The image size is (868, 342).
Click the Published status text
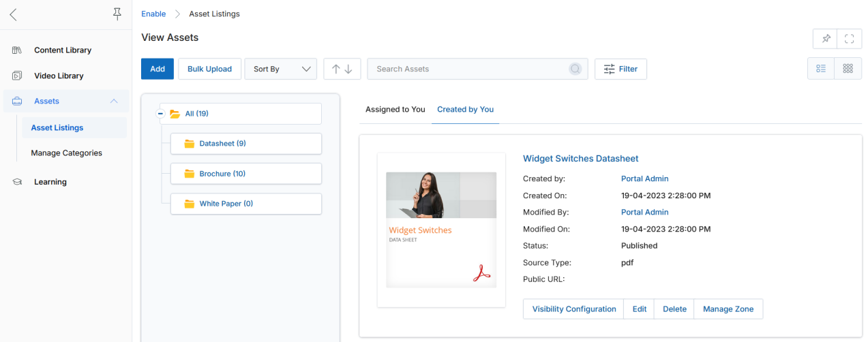pos(640,246)
